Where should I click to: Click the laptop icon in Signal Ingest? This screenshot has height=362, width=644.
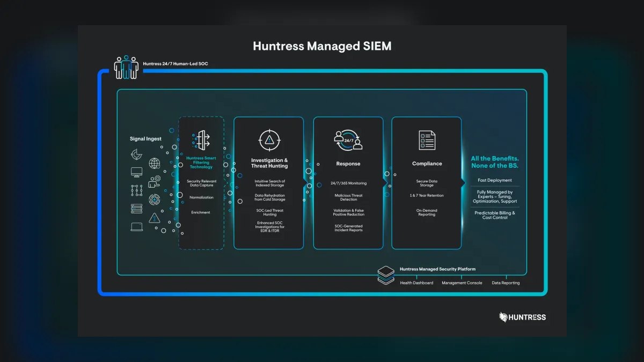pyautogui.click(x=137, y=227)
